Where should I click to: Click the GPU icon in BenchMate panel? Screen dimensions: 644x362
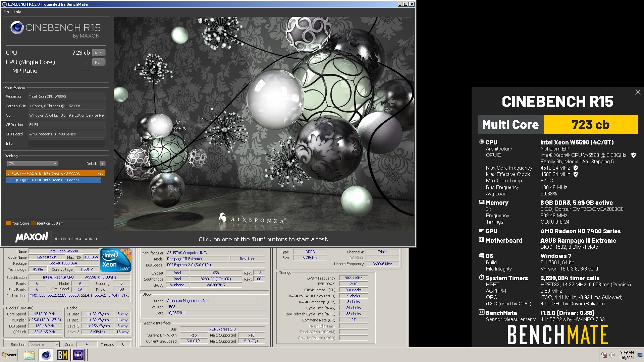tap(481, 231)
